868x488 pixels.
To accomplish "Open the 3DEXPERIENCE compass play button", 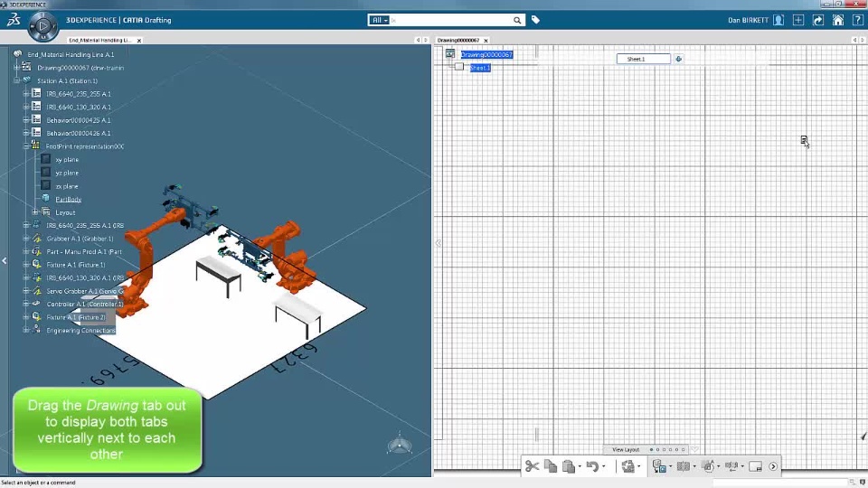I will pos(43,25).
